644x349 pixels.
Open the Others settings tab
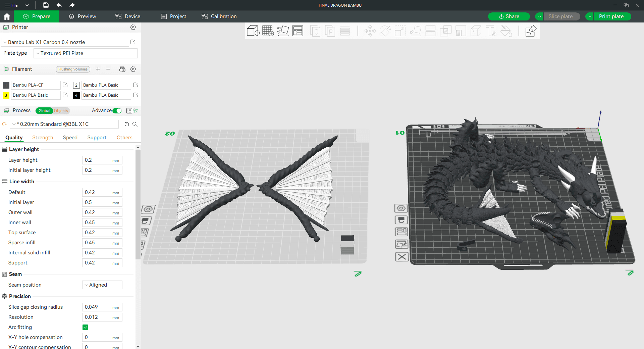[124, 138]
